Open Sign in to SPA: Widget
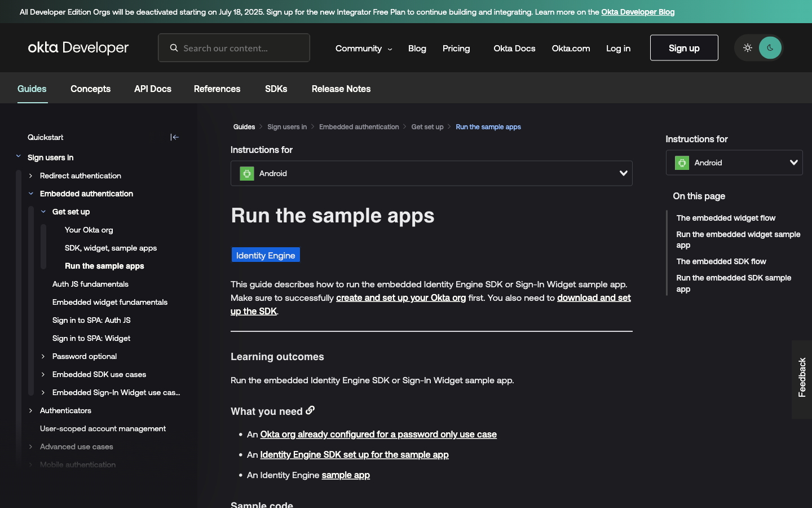 pyautogui.click(x=91, y=338)
